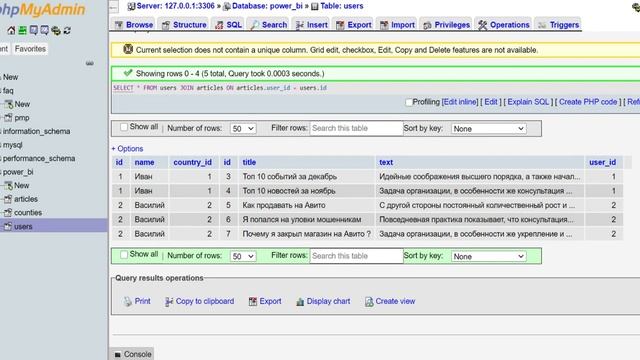The width and height of the screenshot is (640, 360).
Task: Sort by the user_id column header
Action: [x=602, y=162]
